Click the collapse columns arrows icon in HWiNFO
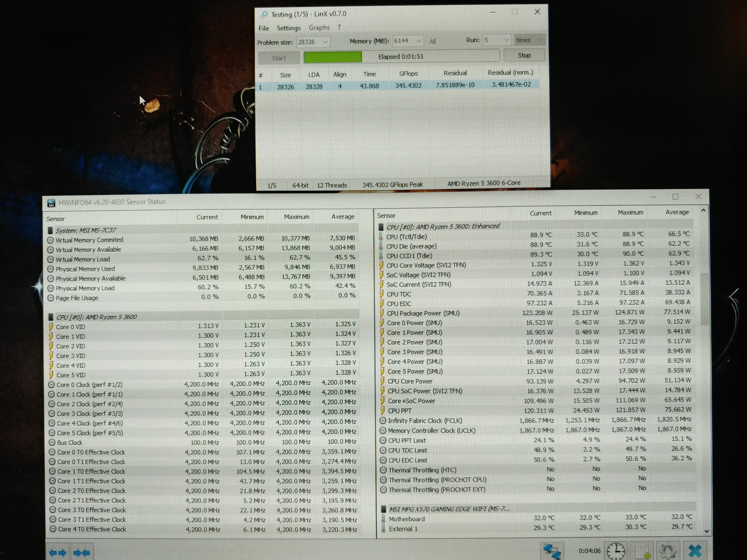 82,553
